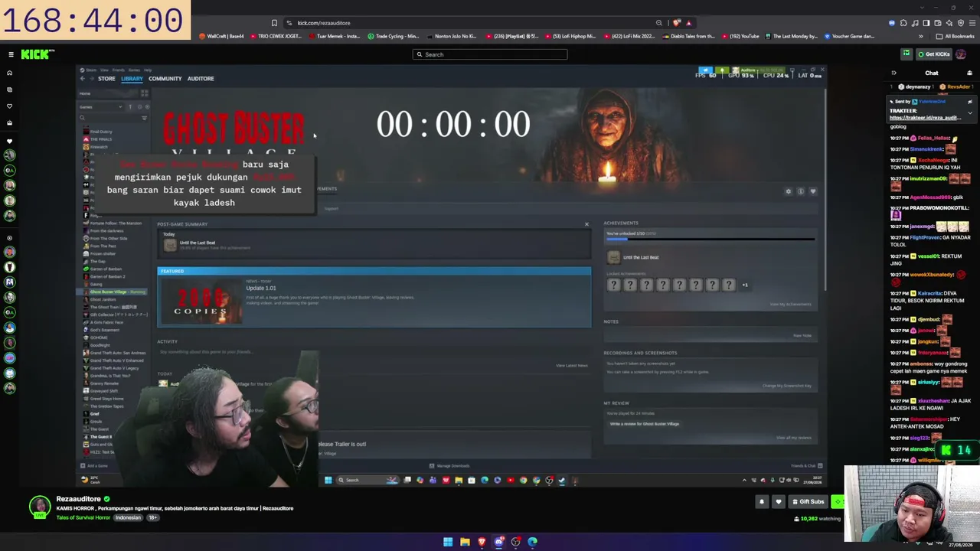Open the AUDITORE profile tab
Image resolution: width=980 pixels, height=551 pixels.
coord(201,78)
